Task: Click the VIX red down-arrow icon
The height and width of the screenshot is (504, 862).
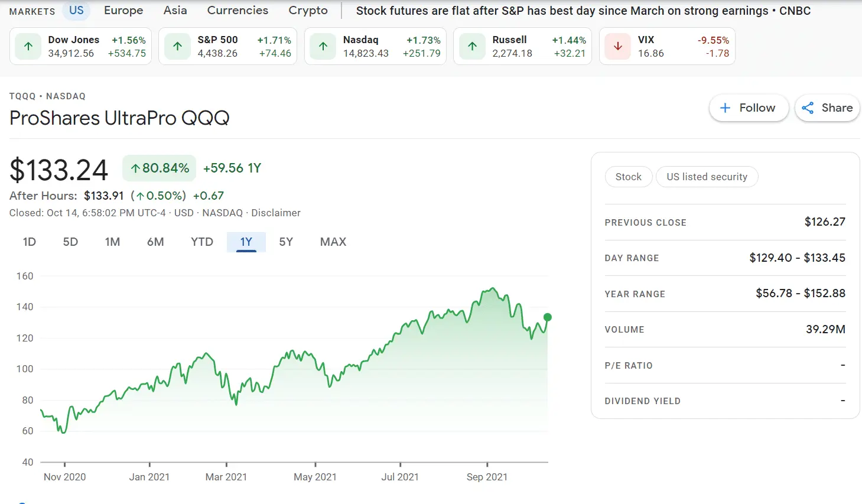Action: (x=618, y=46)
